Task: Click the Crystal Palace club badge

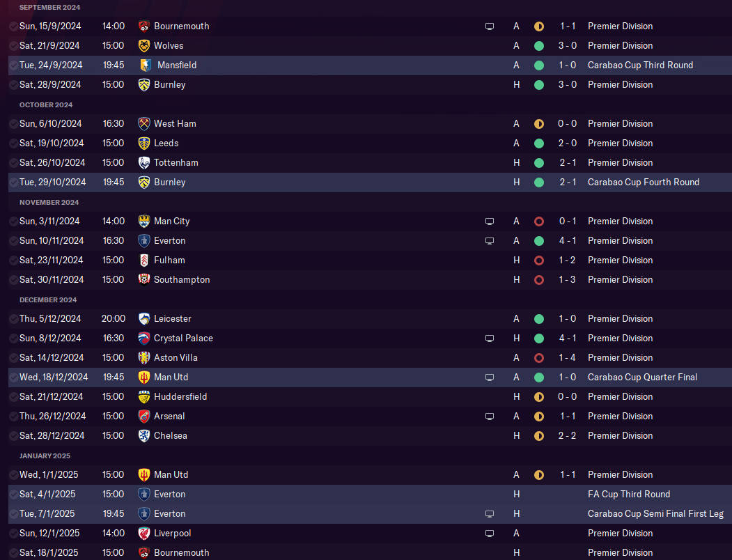Action: [144, 338]
